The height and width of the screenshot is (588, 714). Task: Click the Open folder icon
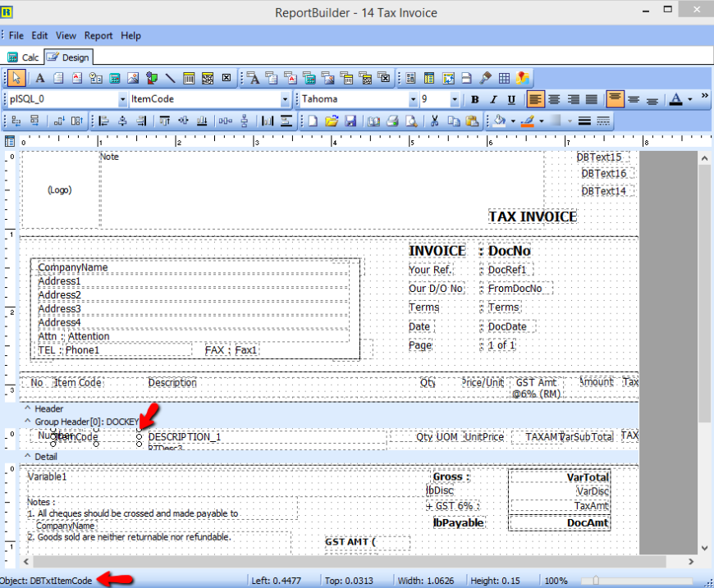[332, 121]
